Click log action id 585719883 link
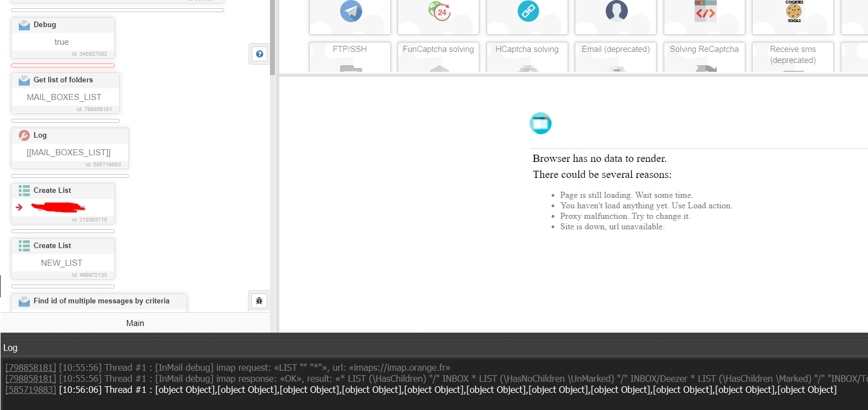This screenshot has height=410, width=868. 30,390
